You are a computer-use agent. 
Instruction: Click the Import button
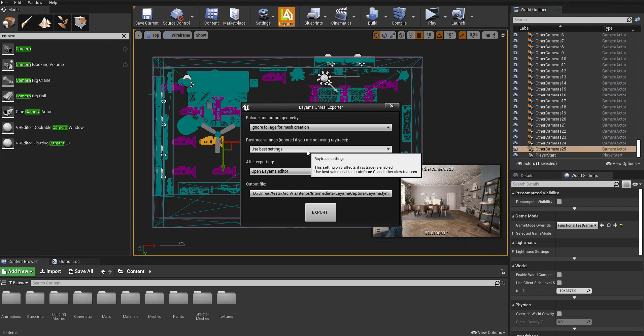[x=50, y=271]
